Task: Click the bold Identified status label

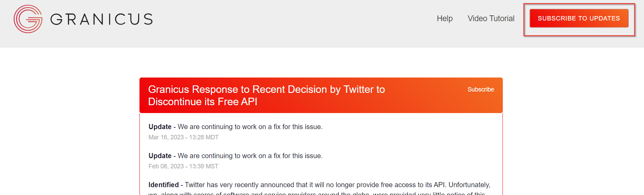Action: [x=163, y=185]
